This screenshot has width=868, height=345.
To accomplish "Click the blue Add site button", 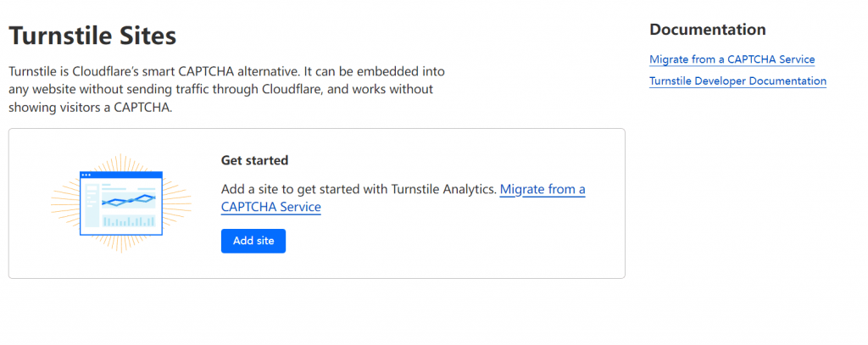I will [x=253, y=241].
